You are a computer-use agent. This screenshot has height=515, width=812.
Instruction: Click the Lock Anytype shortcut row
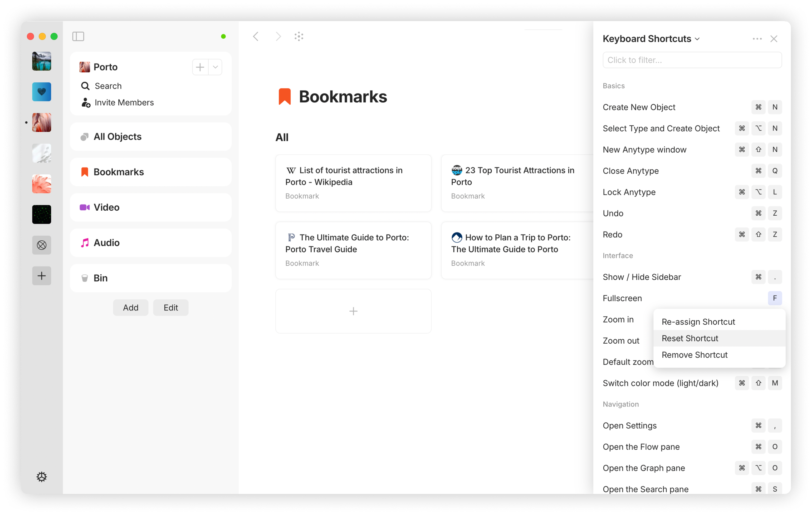(x=692, y=192)
